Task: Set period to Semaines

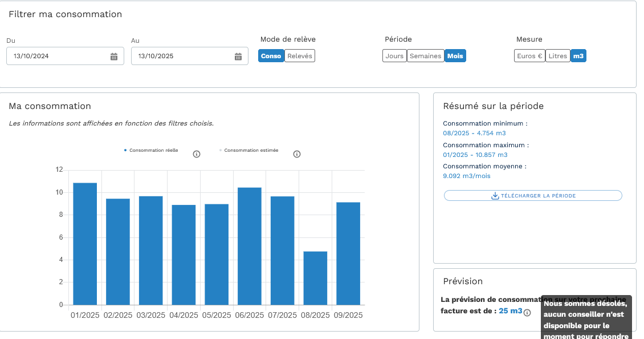Action: coord(426,56)
